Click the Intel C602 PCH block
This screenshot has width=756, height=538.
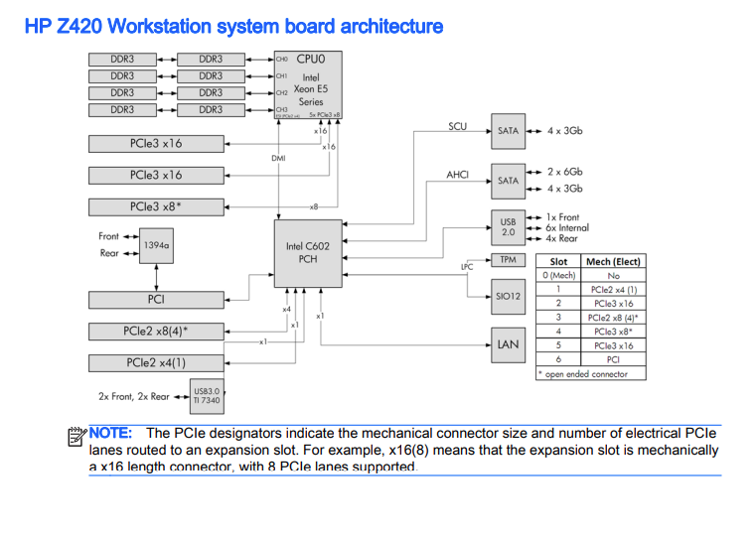pos(308,253)
